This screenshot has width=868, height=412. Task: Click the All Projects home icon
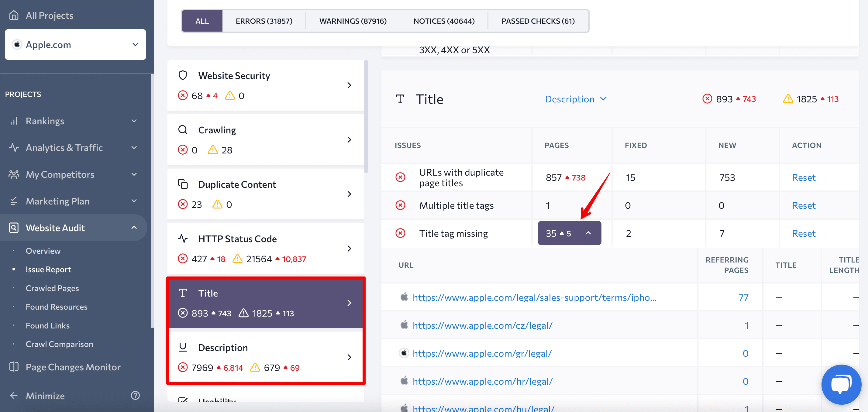pyautogui.click(x=14, y=15)
